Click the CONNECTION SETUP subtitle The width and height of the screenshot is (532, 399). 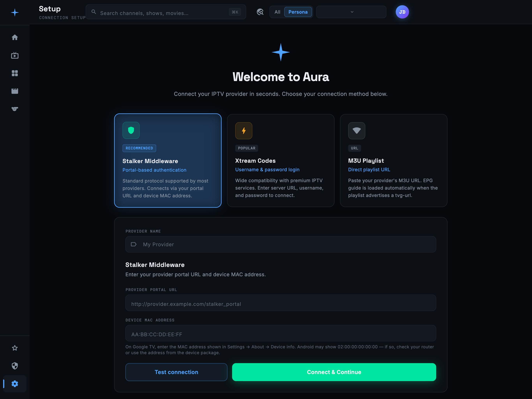tap(62, 18)
